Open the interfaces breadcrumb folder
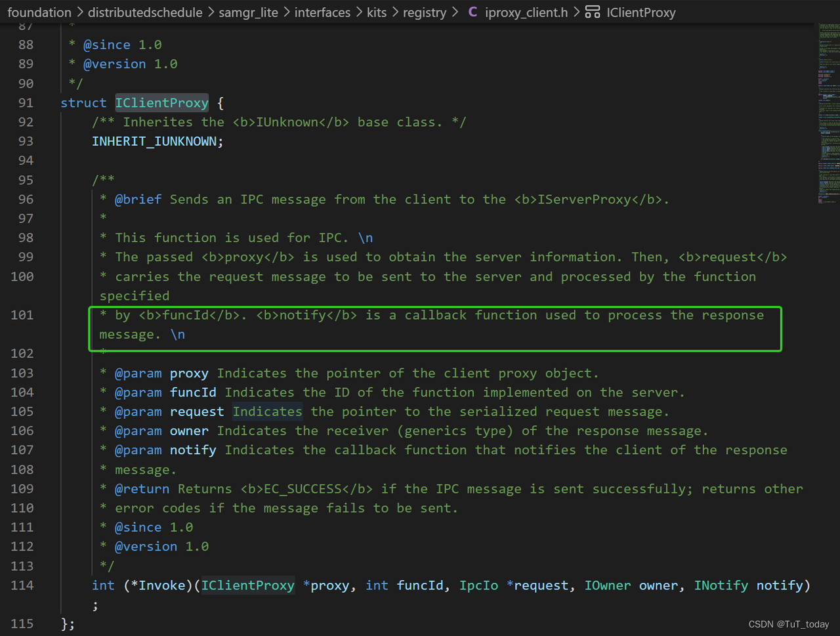840x636 pixels. pyautogui.click(x=322, y=12)
